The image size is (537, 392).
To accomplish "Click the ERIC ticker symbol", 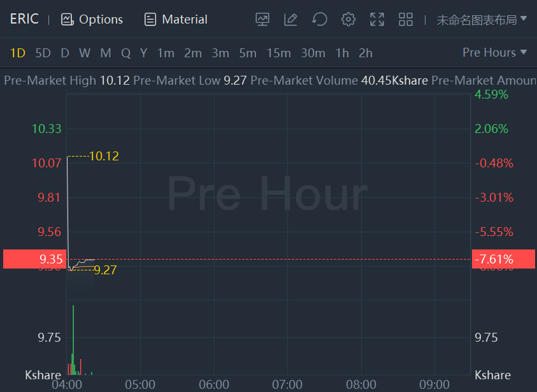I will (x=24, y=19).
